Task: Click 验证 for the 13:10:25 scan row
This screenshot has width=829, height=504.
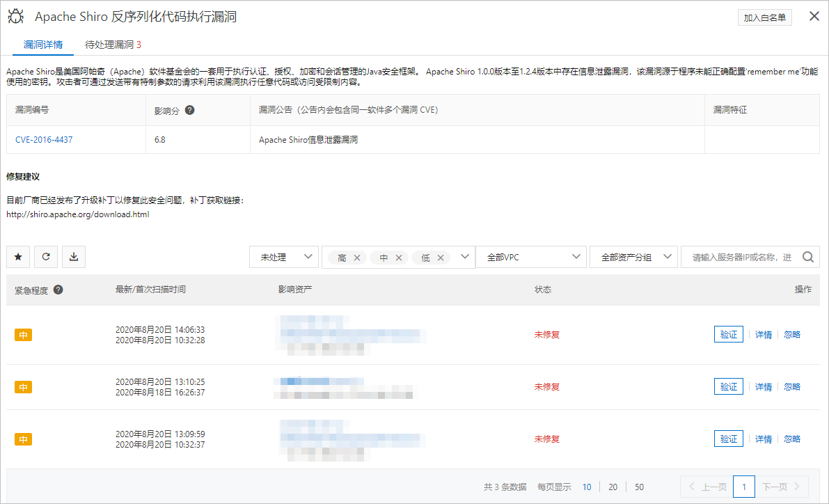Action: (729, 386)
